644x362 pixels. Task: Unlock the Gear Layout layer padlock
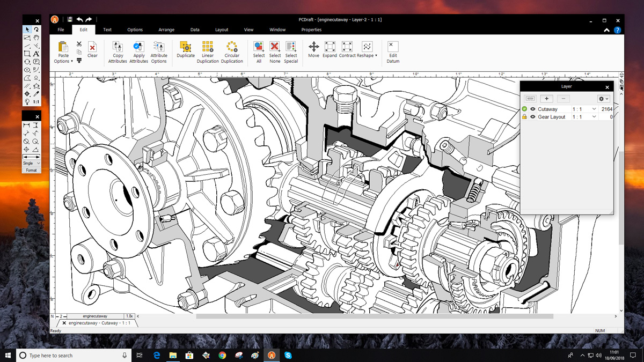(x=524, y=116)
